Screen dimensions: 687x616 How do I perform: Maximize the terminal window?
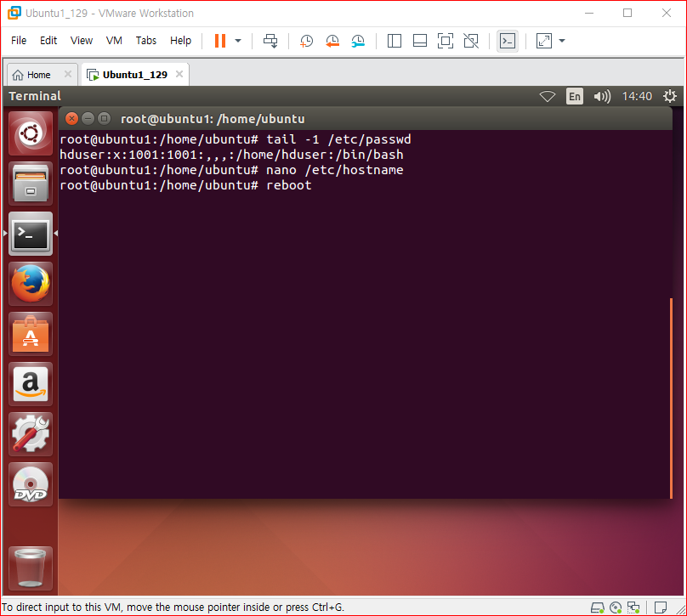point(104,119)
